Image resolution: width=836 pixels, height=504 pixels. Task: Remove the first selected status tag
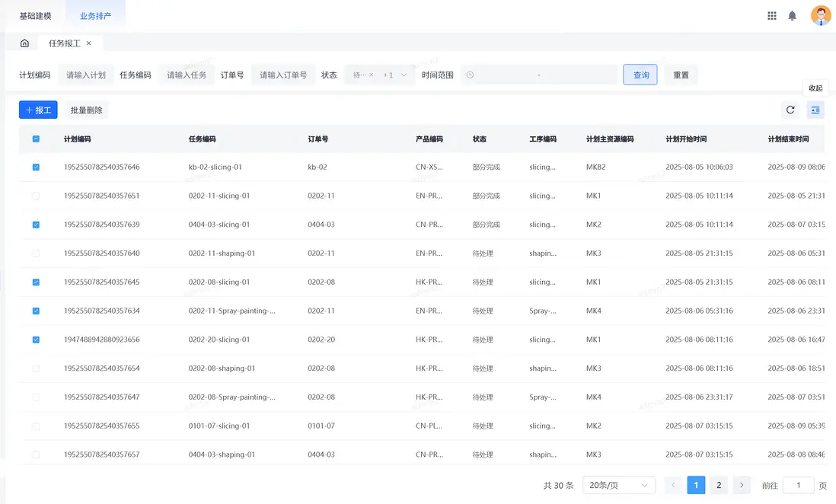point(372,75)
